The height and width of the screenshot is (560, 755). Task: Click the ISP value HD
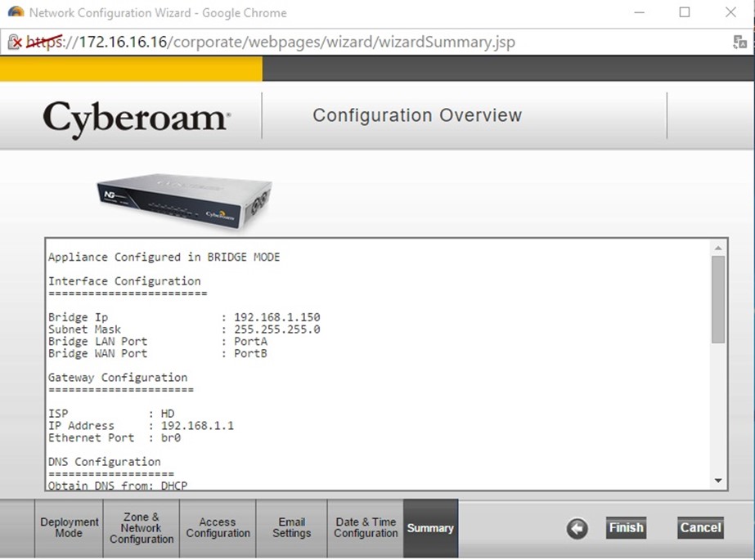(x=168, y=414)
